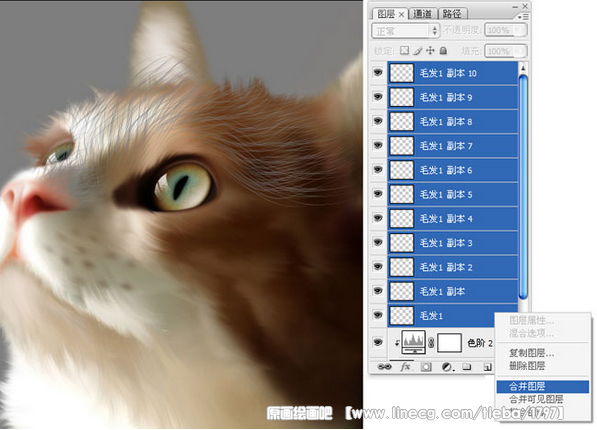
Task: Switch to the 通道 channels tab
Action: tap(423, 14)
